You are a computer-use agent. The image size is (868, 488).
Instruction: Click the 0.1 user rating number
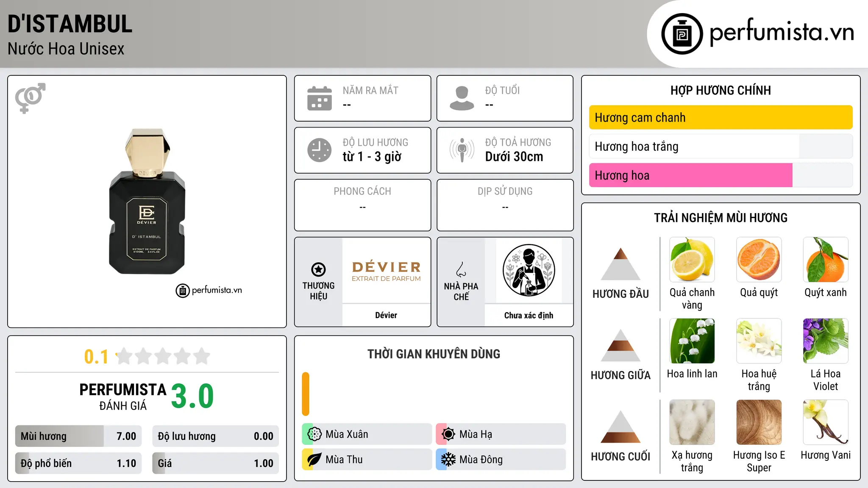(96, 357)
